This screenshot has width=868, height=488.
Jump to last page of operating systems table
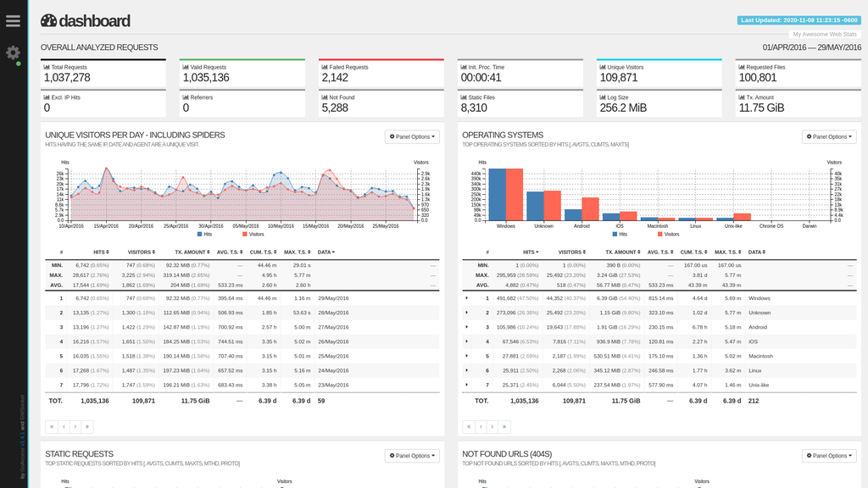tap(504, 427)
